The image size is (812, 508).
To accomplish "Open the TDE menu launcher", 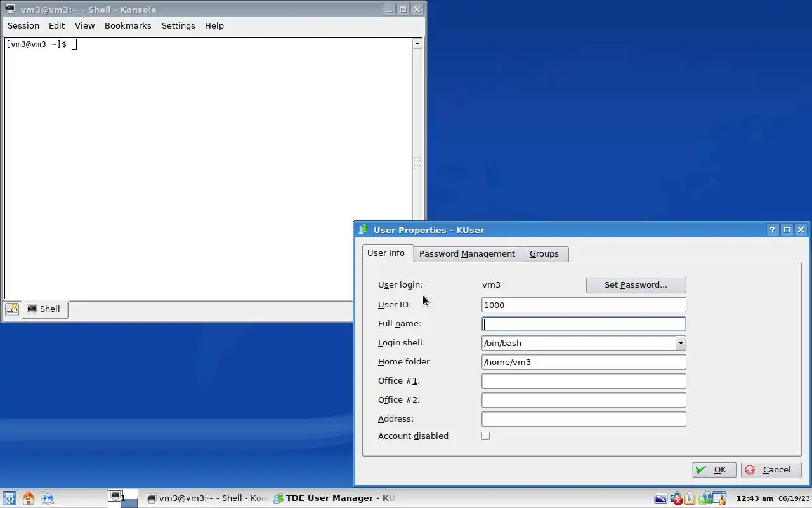I will [9, 498].
